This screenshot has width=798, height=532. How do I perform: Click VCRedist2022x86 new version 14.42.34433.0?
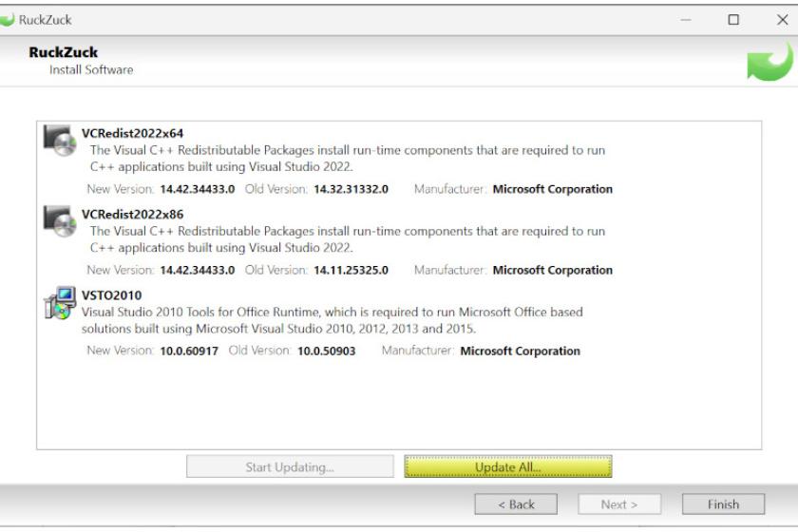pyautogui.click(x=198, y=271)
